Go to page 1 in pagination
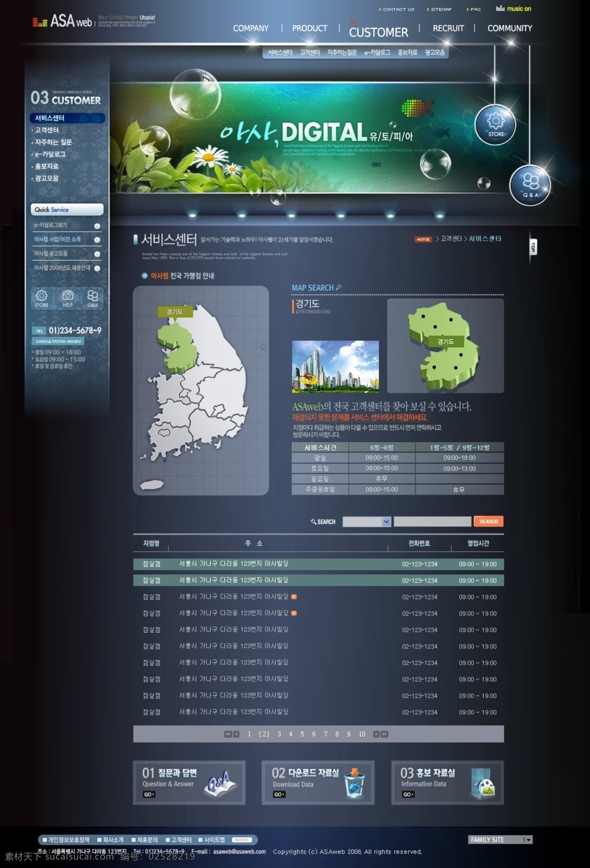 click(x=249, y=734)
